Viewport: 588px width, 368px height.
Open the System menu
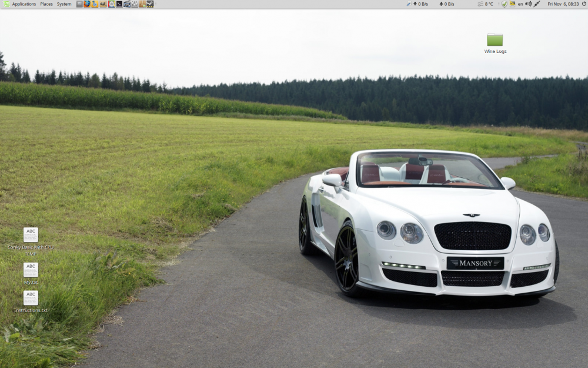(x=64, y=4)
